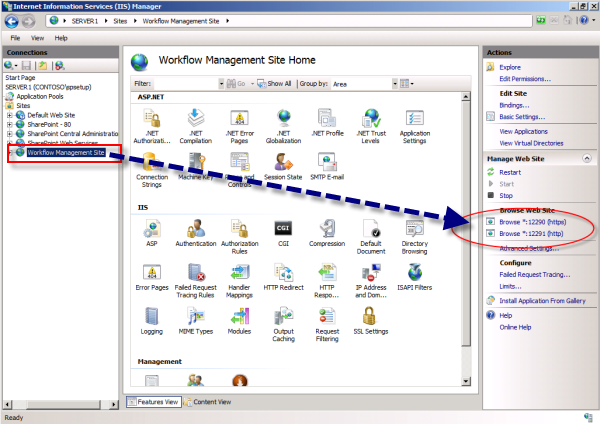The width and height of the screenshot is (600, 424).
Task: Switch to the Content View tab
Action: (211, 401)
